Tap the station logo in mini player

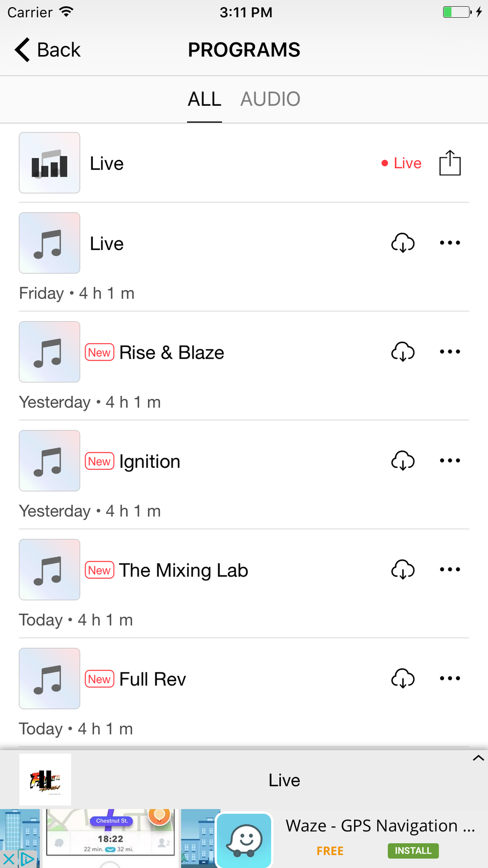pyautogui.click(x=45, y=779)
